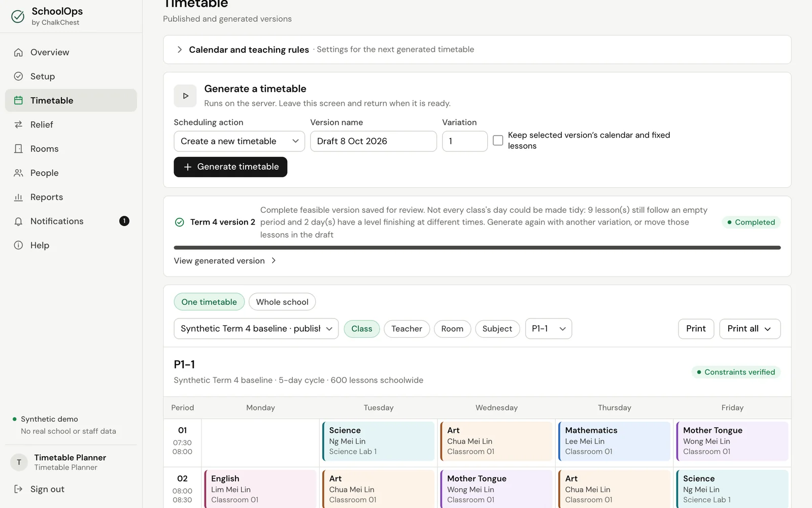This screenshot has height=508, width=812.
Task: Click the Variation number field
Action: click(x=465, y=141)
